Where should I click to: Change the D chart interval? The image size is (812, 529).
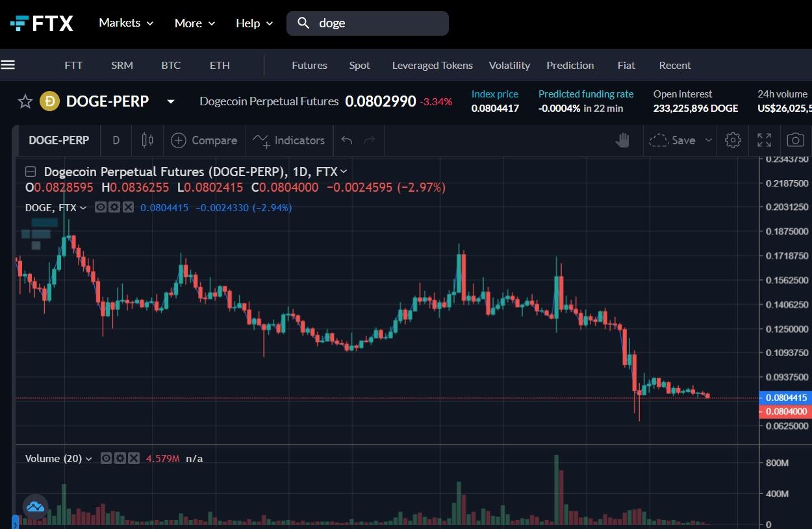[116, 140]
